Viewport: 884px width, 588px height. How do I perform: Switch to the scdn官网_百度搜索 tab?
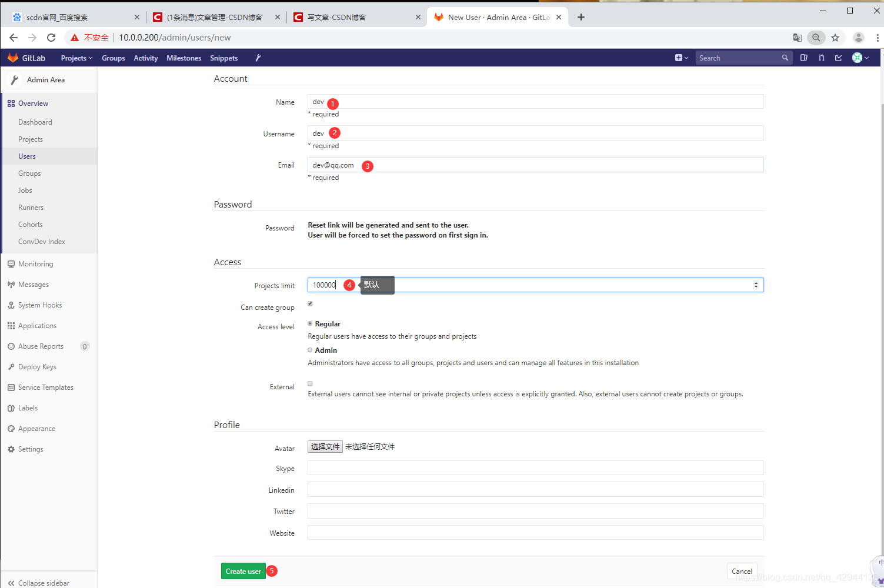click(x=76, y=18)
